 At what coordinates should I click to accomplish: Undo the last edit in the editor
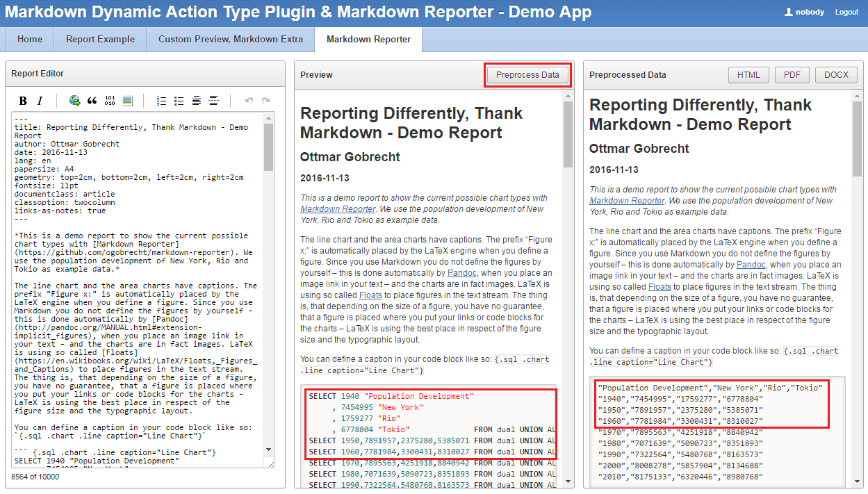click(x=249, y=101)
